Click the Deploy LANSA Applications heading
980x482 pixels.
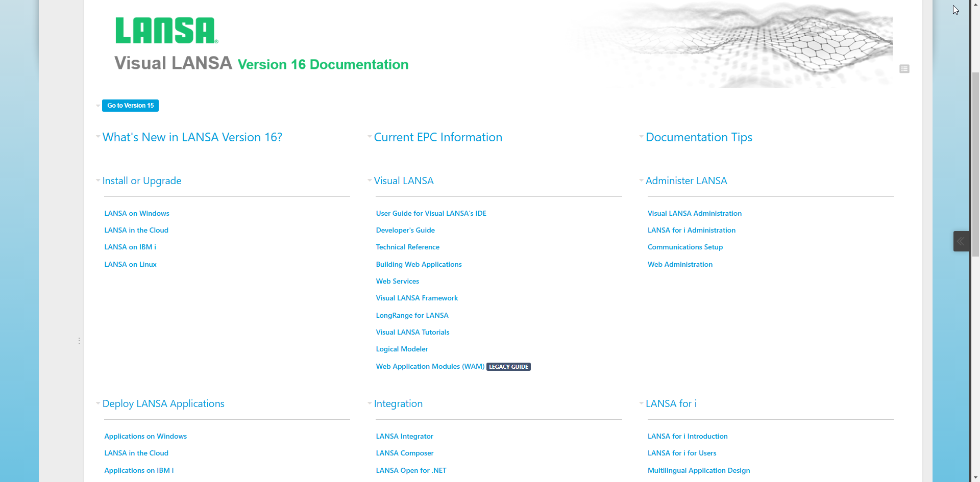point(163,403)
